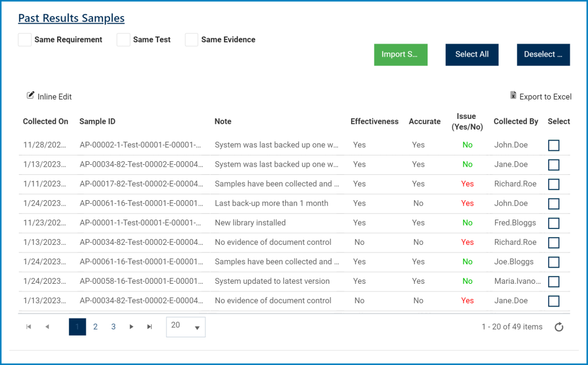Tick the Same Test checkbox
This screenshot has height=365, width=588.
tap(123, 39)
